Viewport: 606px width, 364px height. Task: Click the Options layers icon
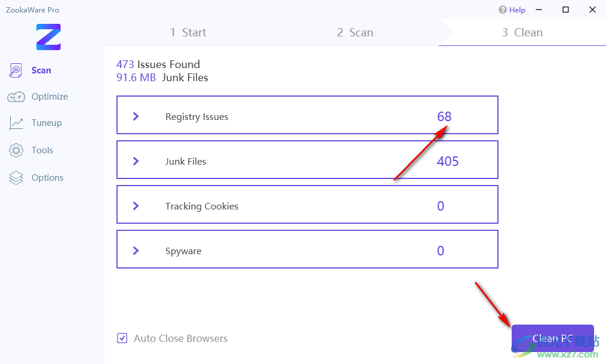tap(16, 178)
